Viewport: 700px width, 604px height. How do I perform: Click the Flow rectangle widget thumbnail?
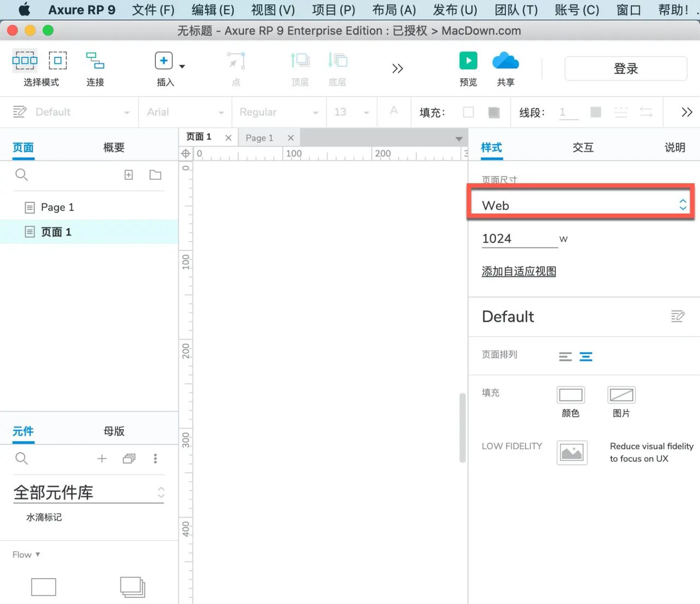(x=44, y=587)
